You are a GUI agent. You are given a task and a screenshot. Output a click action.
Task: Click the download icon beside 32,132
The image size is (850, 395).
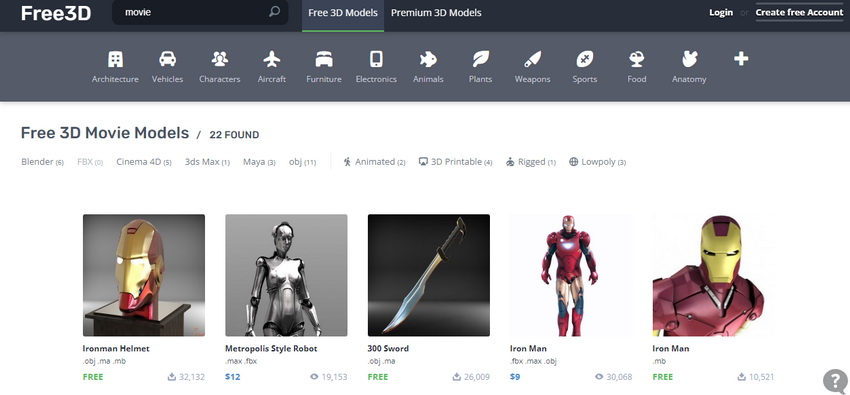pyautogui.click(x=172, y=377)
